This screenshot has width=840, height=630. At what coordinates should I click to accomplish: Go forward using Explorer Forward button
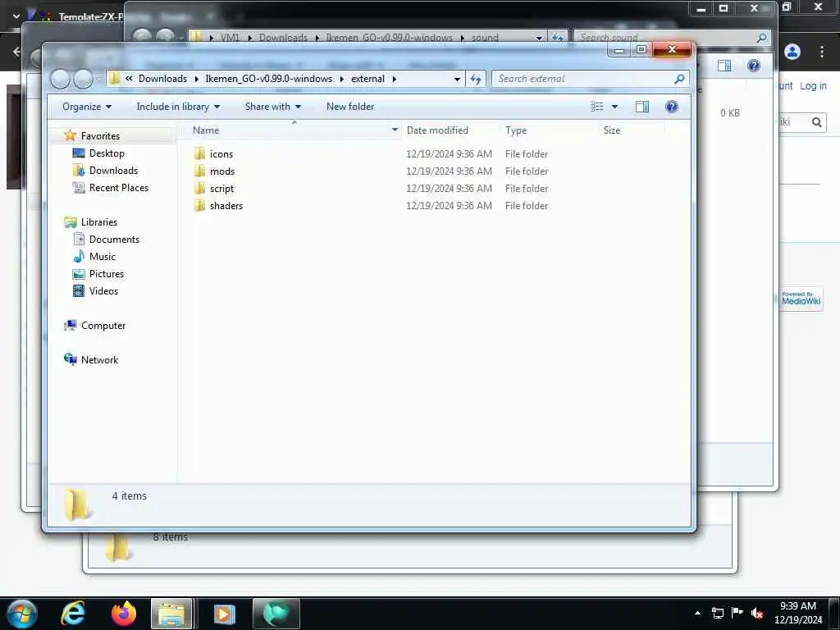[x=83, y=80]
